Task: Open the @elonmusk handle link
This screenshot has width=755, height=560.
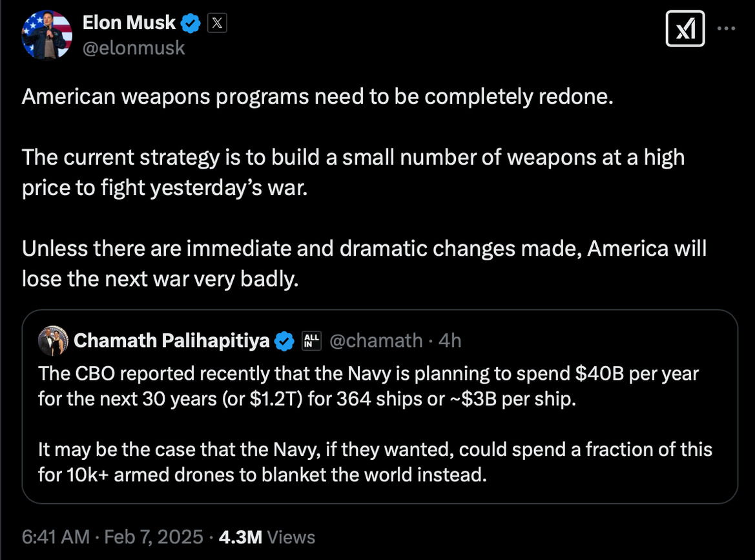Action: 134,48
